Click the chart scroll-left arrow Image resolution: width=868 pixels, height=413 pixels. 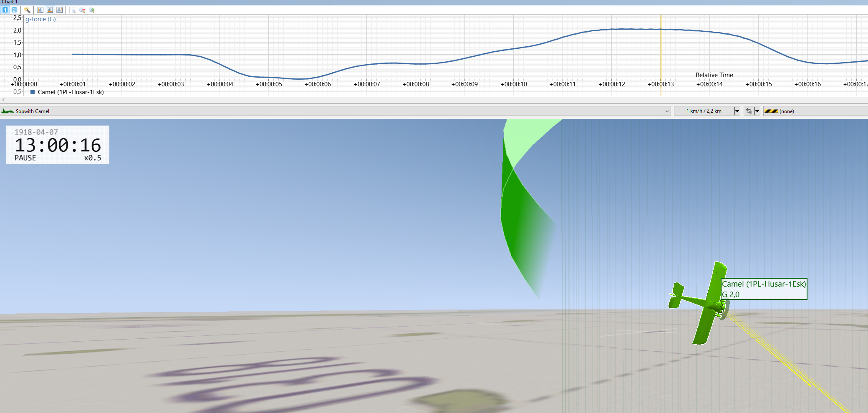click(x=3, y=100)
